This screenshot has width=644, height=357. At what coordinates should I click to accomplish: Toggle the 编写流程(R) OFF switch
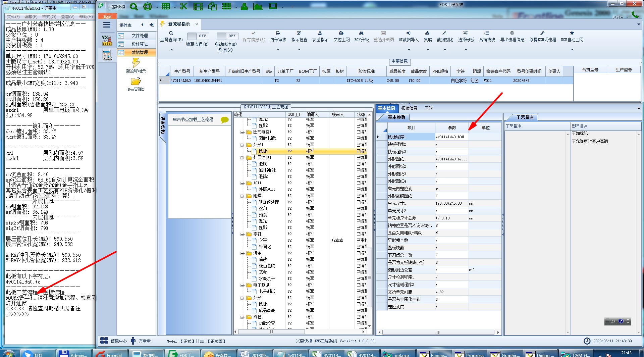pyautogui.click(x=198, y=36)
